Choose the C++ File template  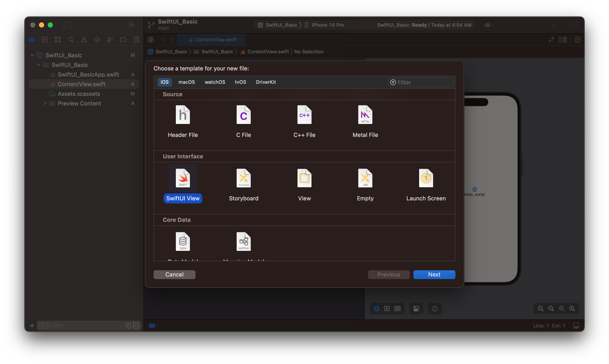304,122
